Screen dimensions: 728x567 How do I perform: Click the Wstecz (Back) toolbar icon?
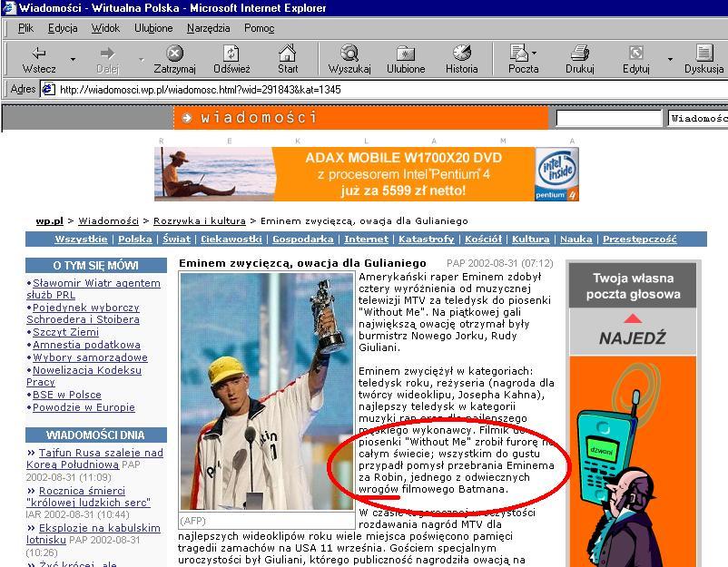[x=38, y=54]
